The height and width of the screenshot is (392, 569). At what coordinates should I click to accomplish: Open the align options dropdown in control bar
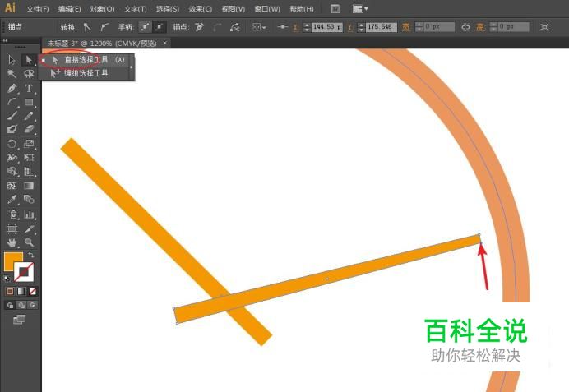[259, 27]
